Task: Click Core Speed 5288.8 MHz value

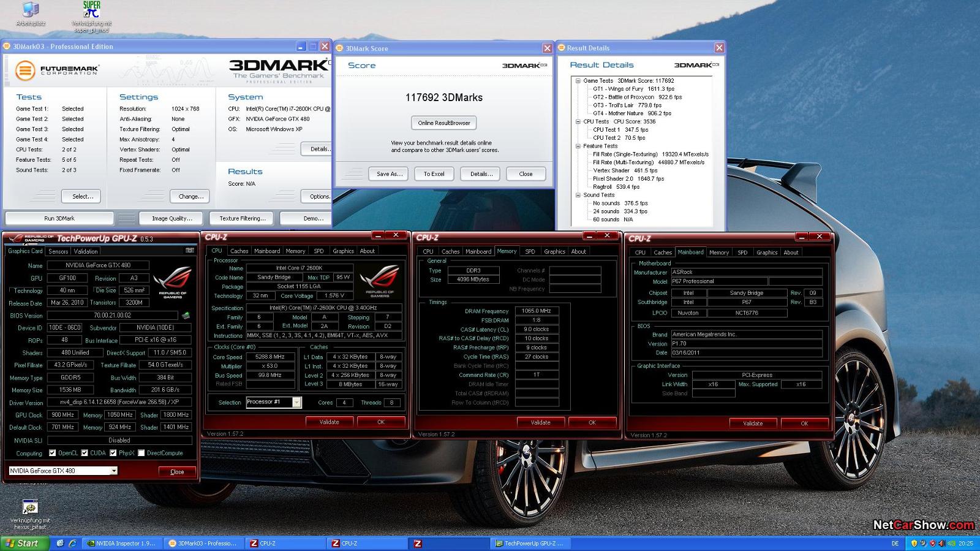Action: pos(270,357)
